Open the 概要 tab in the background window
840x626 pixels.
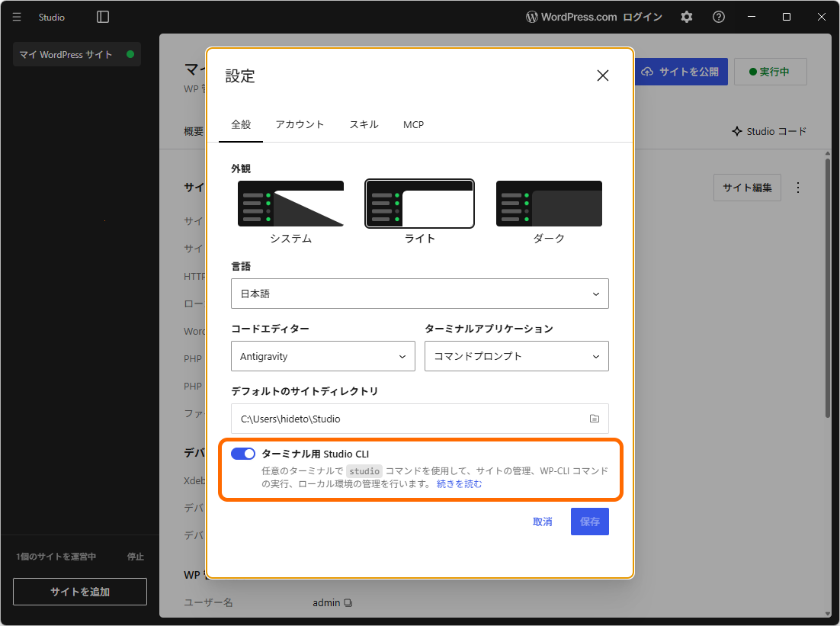click(194, 132)
